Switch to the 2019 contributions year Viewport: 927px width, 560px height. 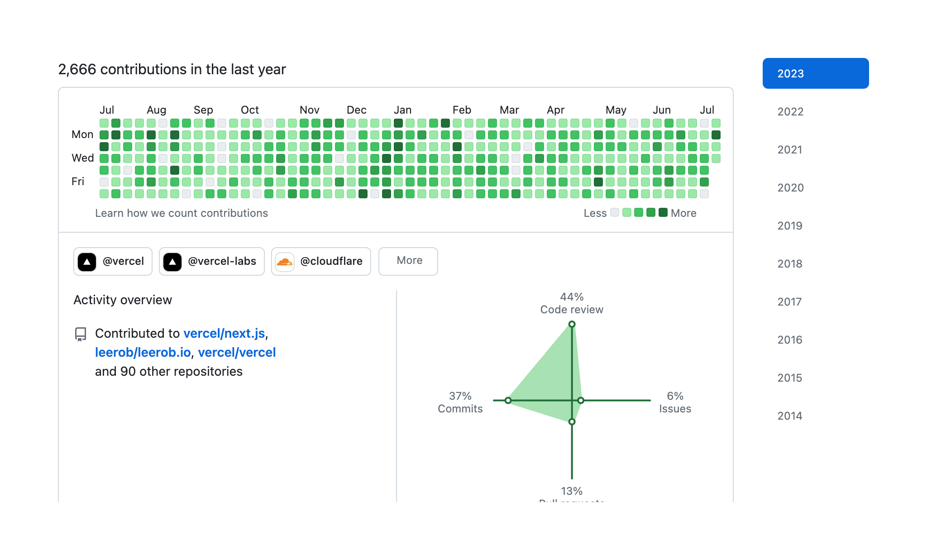pos(790,226)
